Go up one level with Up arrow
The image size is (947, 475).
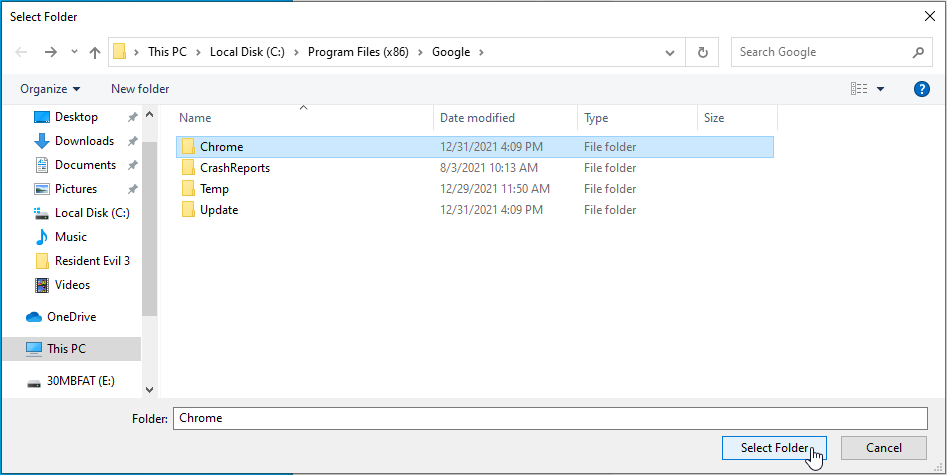tap(95, 52)
